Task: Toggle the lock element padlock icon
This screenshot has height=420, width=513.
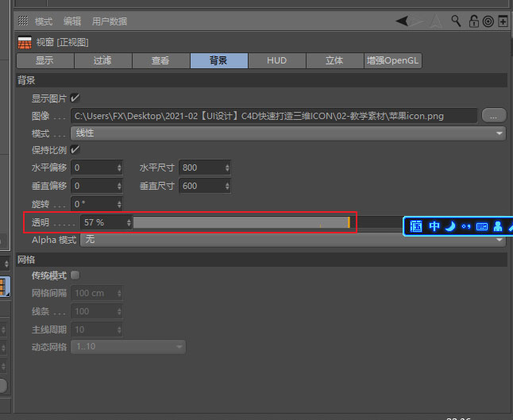Action: click(473, 21)
